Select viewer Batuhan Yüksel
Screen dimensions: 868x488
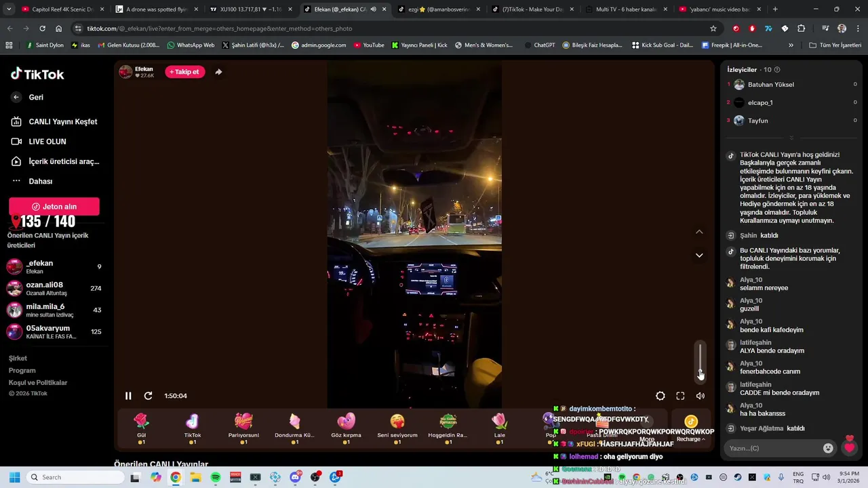coord(771,85)
